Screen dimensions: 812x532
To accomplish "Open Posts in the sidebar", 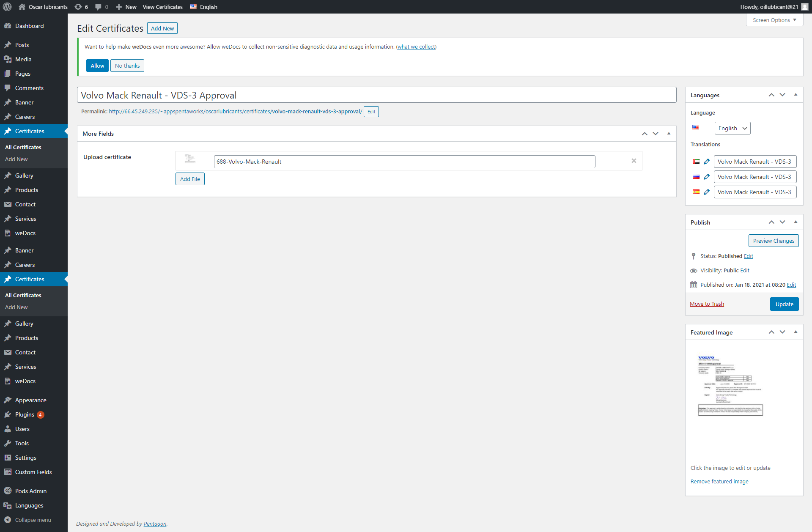I will coord(34,45).
